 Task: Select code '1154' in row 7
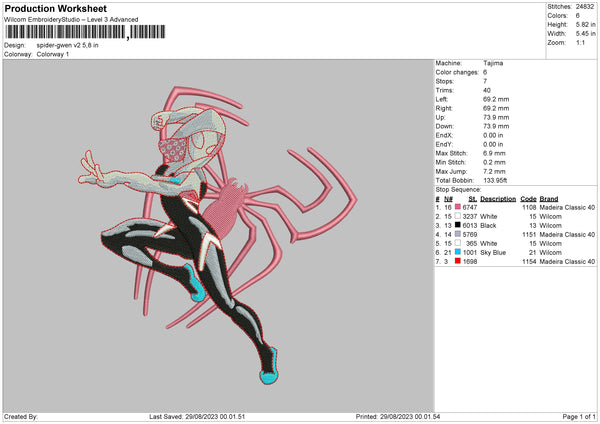click(x=529, y=261)
